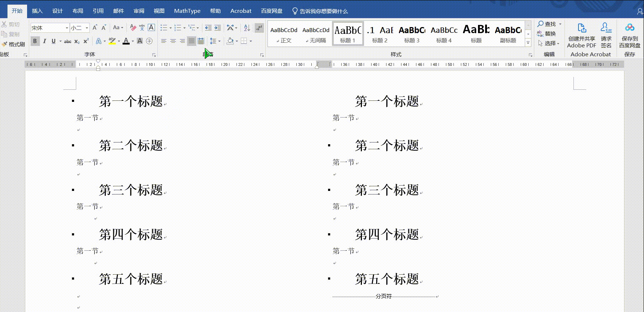Open change case Aa dropdown
The image size is (644, 312).
(118, 28)
